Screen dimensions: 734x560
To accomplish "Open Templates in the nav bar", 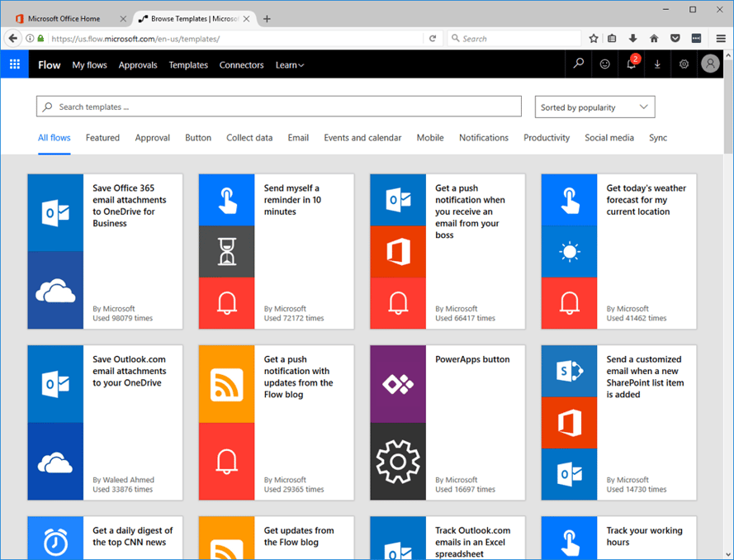I will [188, 65].
